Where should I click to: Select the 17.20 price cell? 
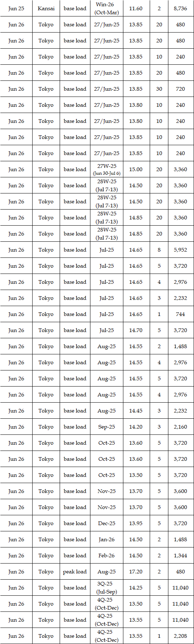click(x=136, y=572)
